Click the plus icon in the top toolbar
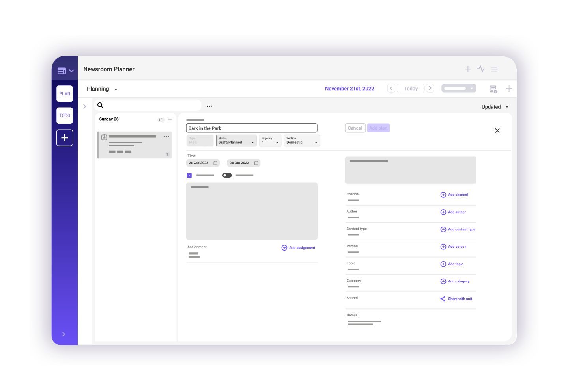 (x=468, y=69)
